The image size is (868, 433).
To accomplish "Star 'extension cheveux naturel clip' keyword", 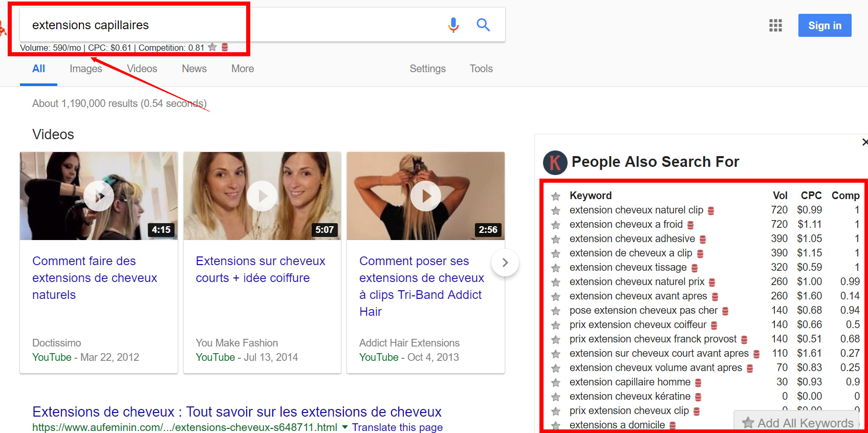I will 555,210.
